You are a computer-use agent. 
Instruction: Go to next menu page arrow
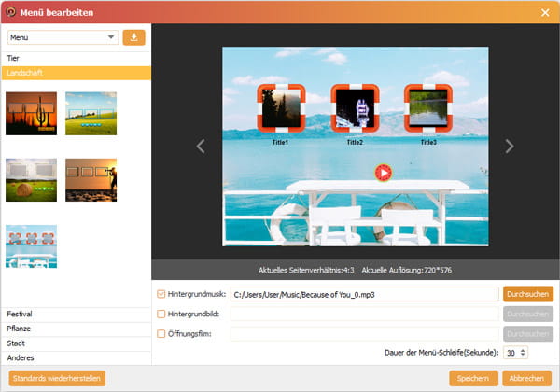[509, 146]
